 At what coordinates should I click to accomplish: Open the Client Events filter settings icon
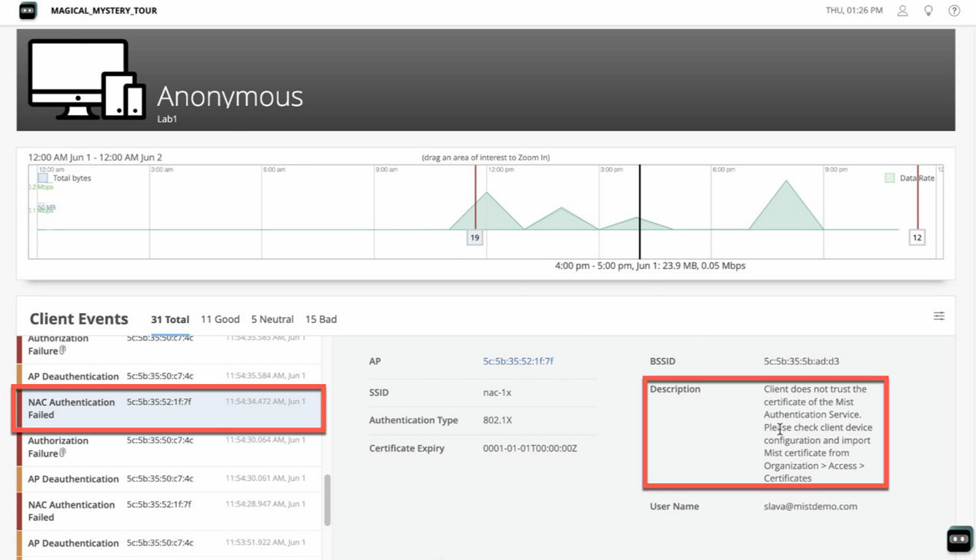(939, 315)
